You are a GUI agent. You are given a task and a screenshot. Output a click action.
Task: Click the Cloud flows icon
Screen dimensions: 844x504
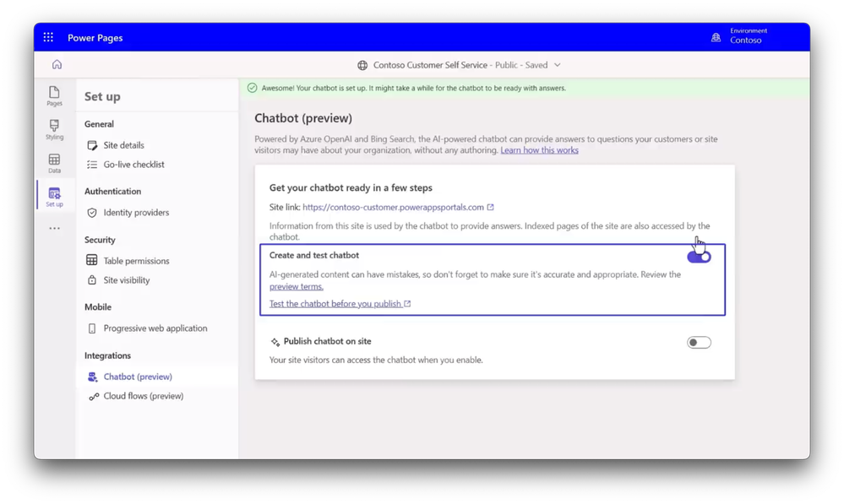94,397
